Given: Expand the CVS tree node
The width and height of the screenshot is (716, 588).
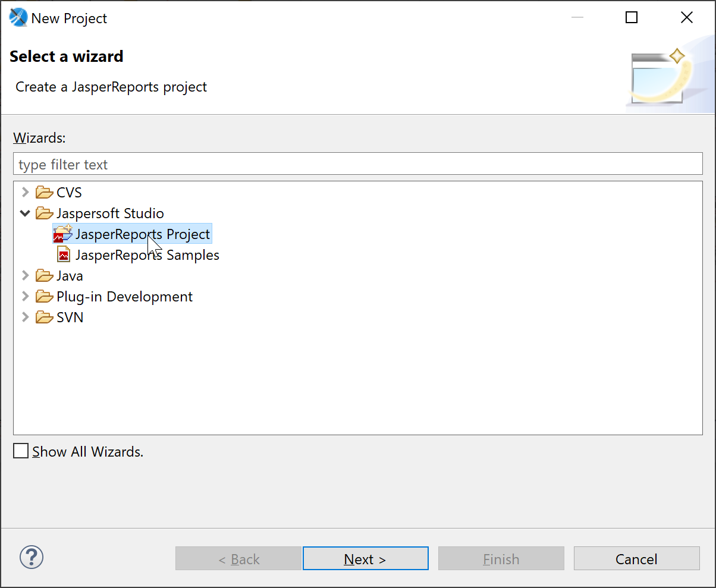Looking at the screenshot, I should coord(25,193).
